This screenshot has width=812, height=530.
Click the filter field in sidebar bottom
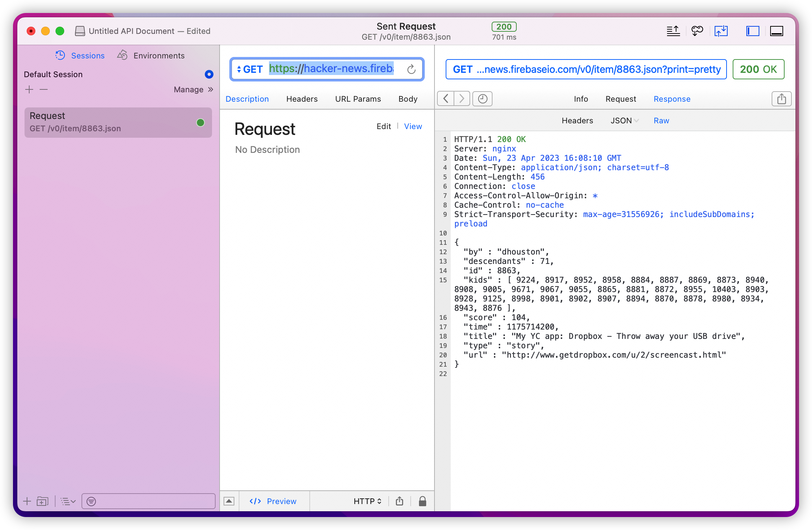pos(149,501)
